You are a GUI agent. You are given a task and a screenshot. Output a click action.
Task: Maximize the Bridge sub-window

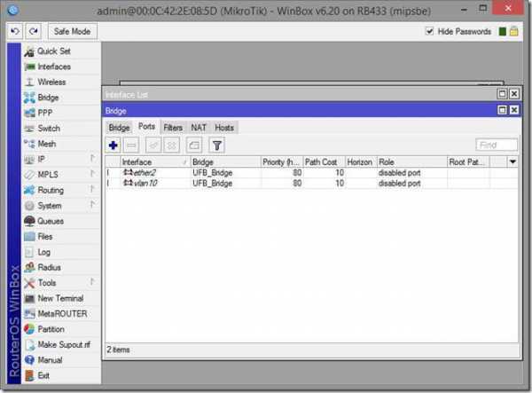point(502,110)
